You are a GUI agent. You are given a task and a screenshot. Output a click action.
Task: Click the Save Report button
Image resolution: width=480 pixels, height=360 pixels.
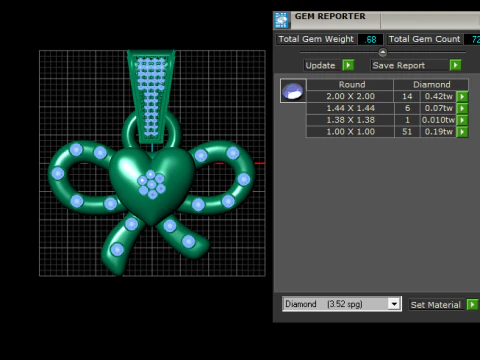pos(410,65)
